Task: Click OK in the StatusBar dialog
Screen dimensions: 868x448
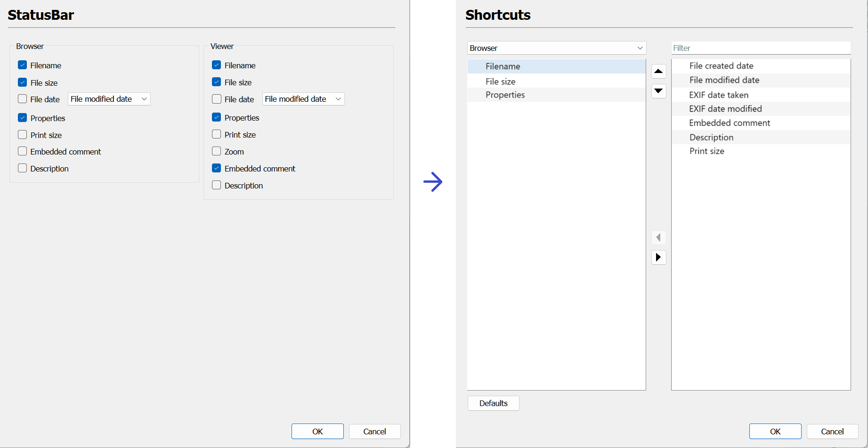Action: pyautogui.click(x=317, y=432)
